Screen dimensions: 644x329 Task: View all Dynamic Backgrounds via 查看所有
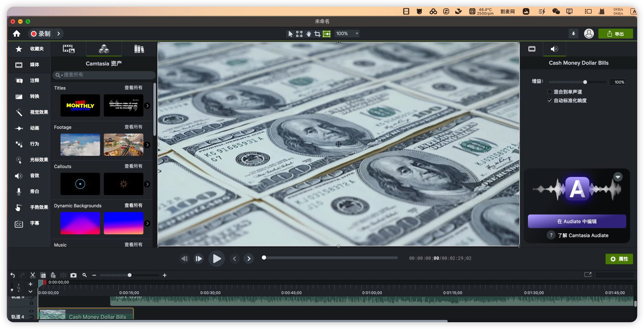(133, 205)
